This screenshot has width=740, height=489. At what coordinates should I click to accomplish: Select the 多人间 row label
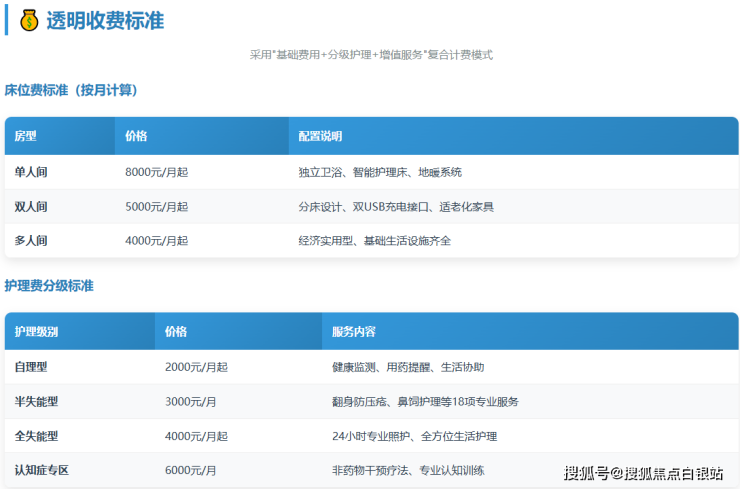pyautogui.click(x=31, y=241)
